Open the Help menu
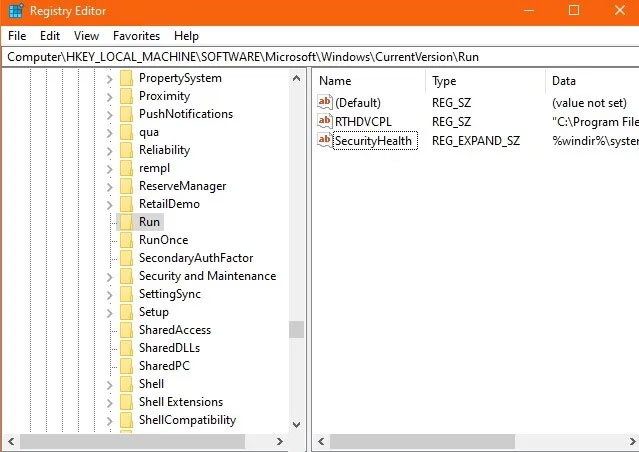 pyautogui.click(x=186, y=36)
